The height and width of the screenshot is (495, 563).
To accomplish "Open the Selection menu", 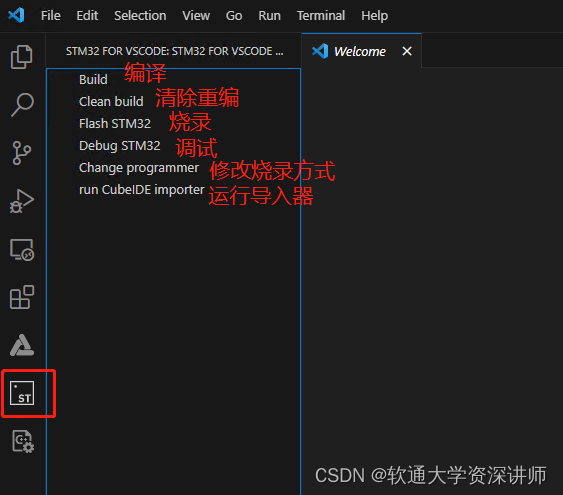I will [x=140, y=15].
